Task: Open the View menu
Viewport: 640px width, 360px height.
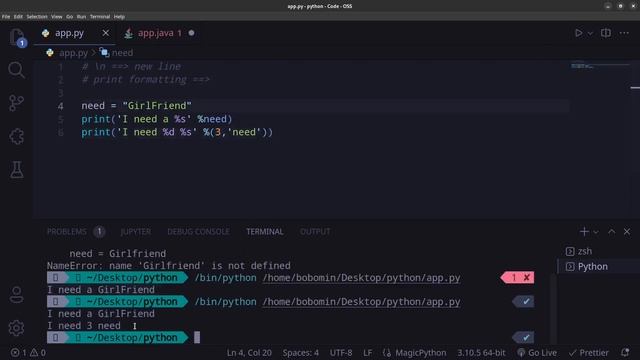Action: [57, 17]
